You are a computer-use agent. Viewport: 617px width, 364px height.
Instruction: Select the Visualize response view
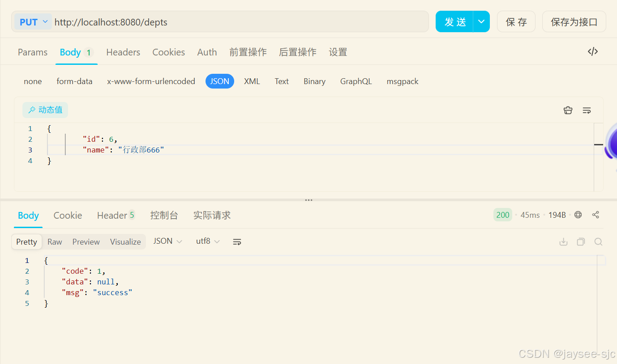click(125, 242)
